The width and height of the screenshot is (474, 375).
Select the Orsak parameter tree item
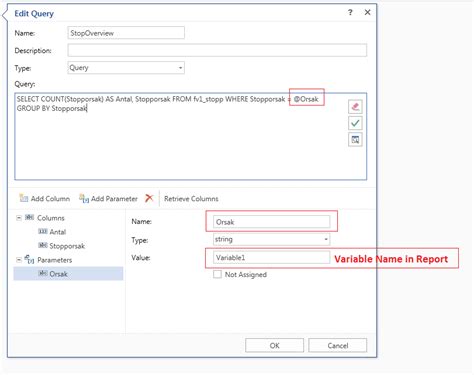tap(68, 274)
